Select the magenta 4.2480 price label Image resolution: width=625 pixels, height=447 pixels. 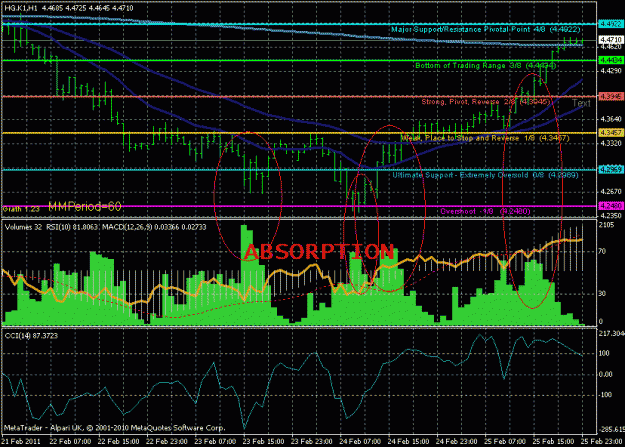click(x=611, y=206)
